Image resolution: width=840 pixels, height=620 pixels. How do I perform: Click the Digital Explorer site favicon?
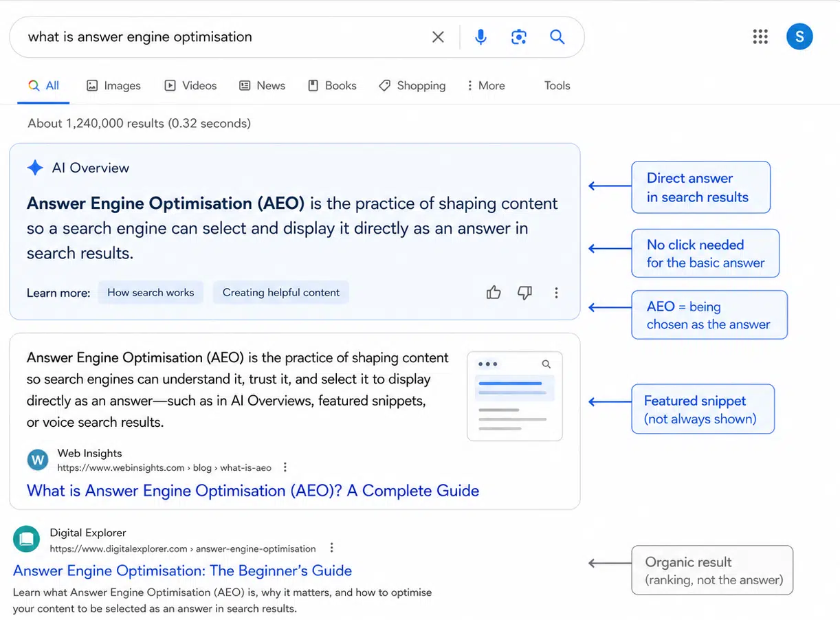pos(27,540)
